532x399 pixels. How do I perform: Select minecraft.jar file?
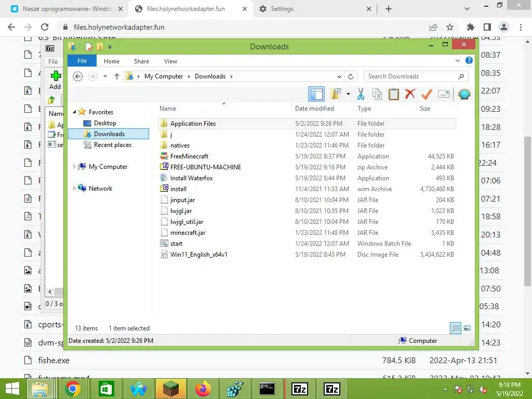[307, 232]
